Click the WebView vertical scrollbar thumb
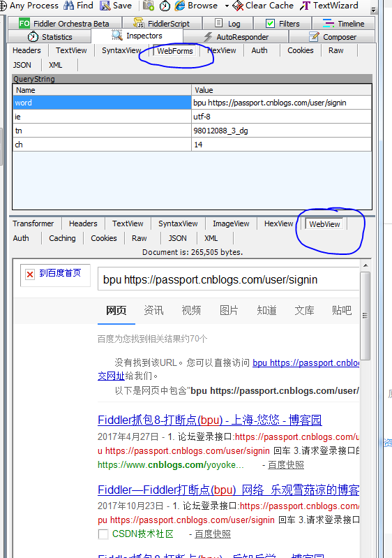The height and width of the screenshot is (558, 392). click(x=365, y=316)
